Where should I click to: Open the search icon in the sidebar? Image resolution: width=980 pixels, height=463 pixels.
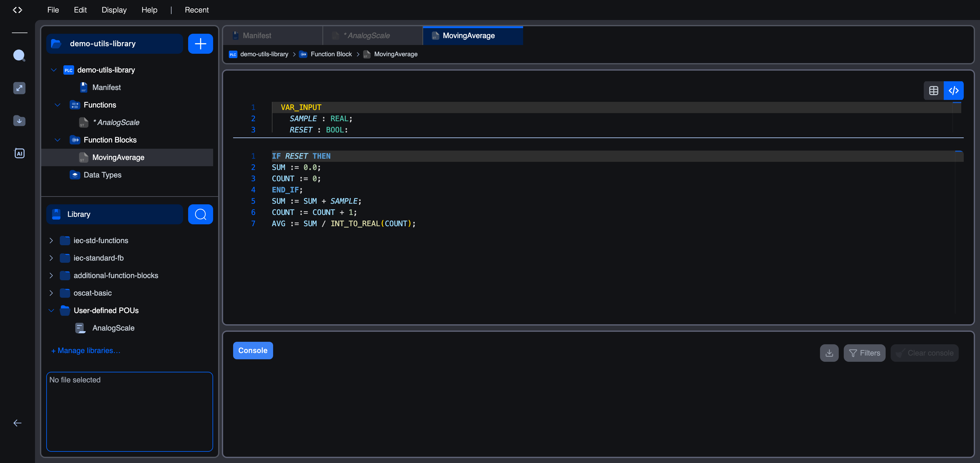click(x=19, y=56)
